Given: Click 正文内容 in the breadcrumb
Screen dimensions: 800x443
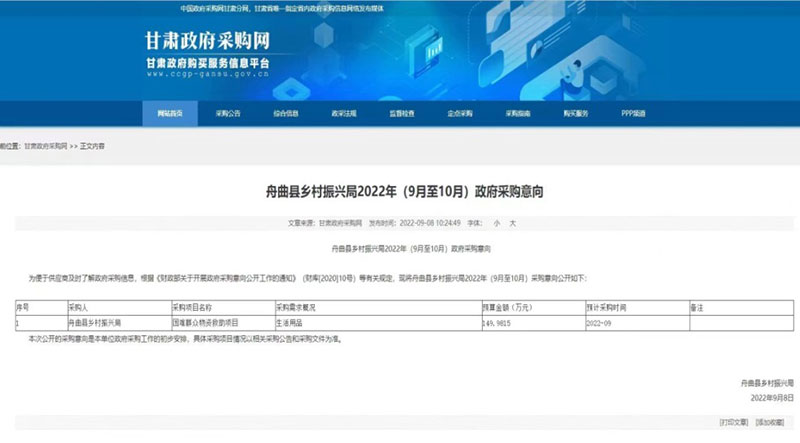Looking at the screenshot, I should [92, 146].
